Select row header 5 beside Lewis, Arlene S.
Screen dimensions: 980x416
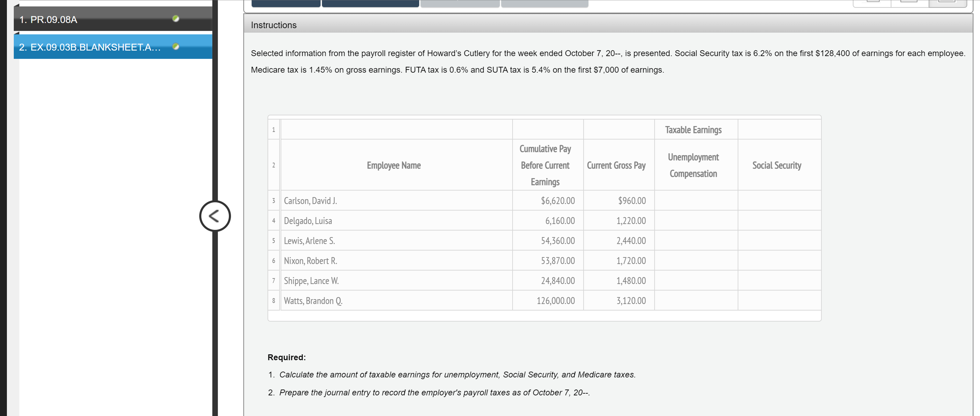(274, 240)
